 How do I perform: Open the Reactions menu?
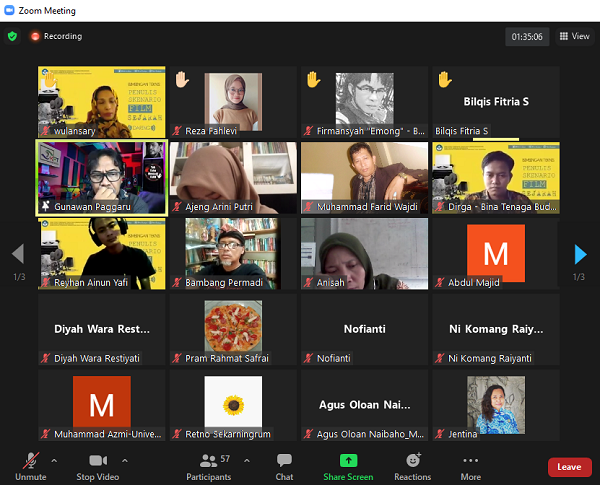[413, 466]
